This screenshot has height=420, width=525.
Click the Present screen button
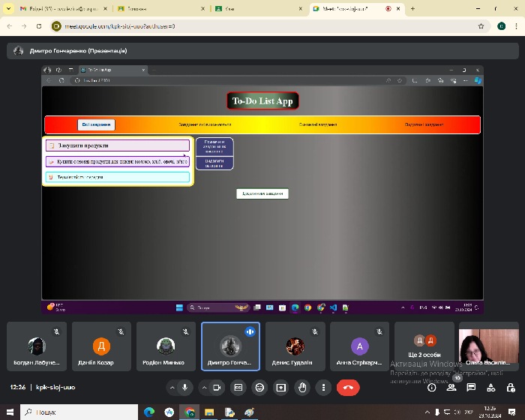coord(281,388)
